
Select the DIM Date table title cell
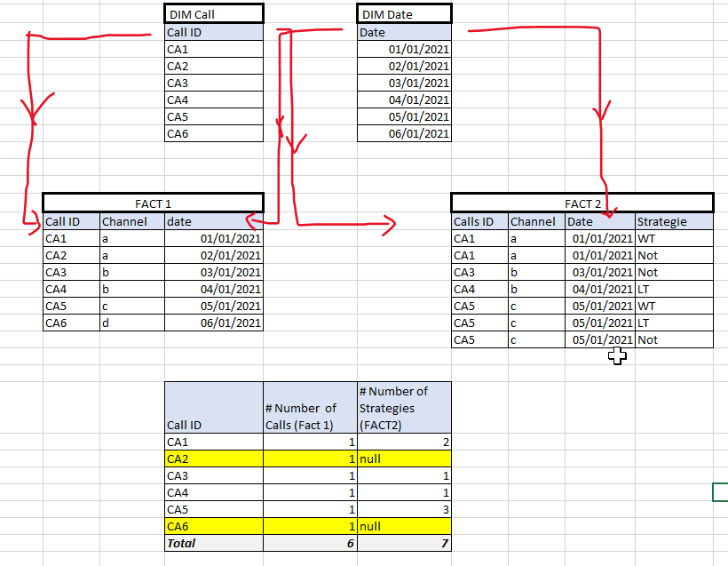pos(404,14)
